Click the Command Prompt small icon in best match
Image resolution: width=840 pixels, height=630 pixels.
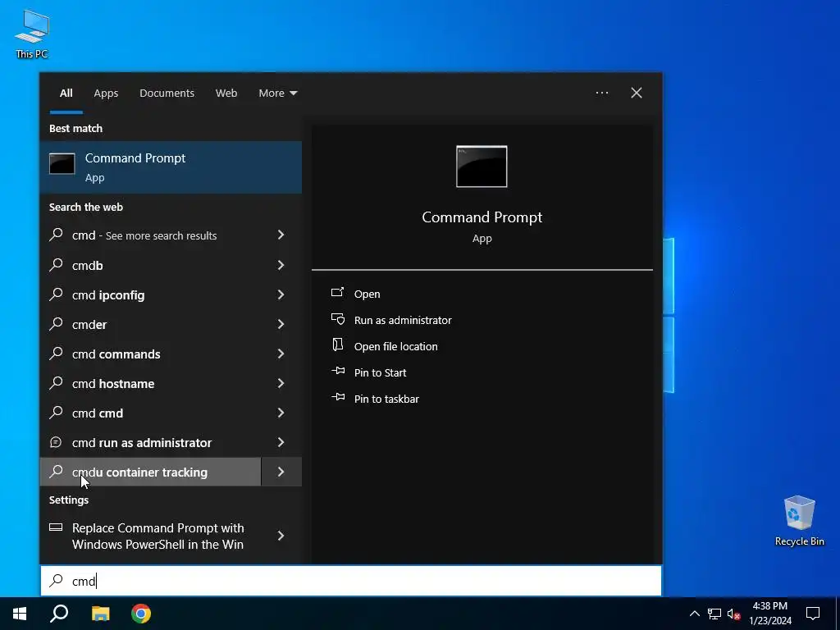62,164
